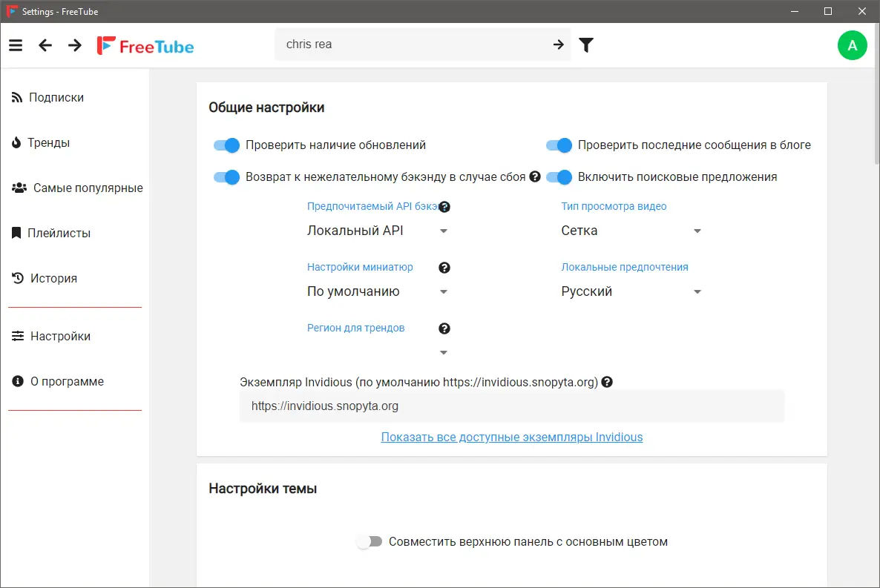
Task: Open the hamburger menu
Action: (x=16, y=45)
